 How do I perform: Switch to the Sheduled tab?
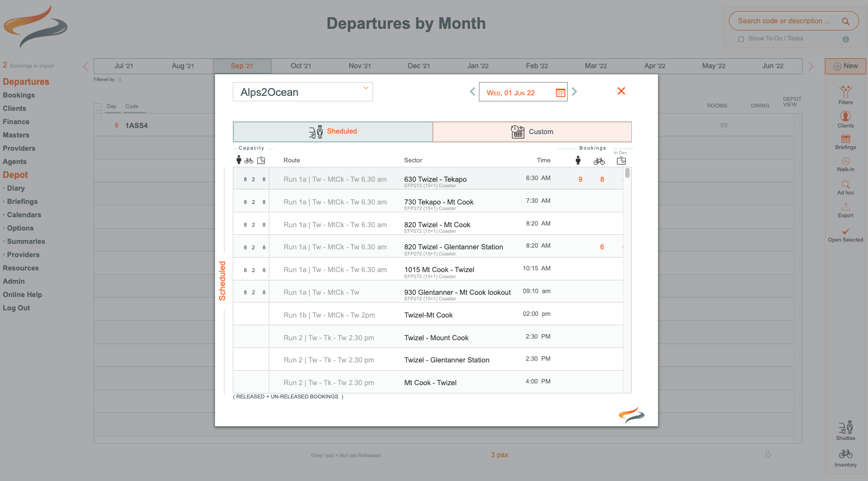333,132
